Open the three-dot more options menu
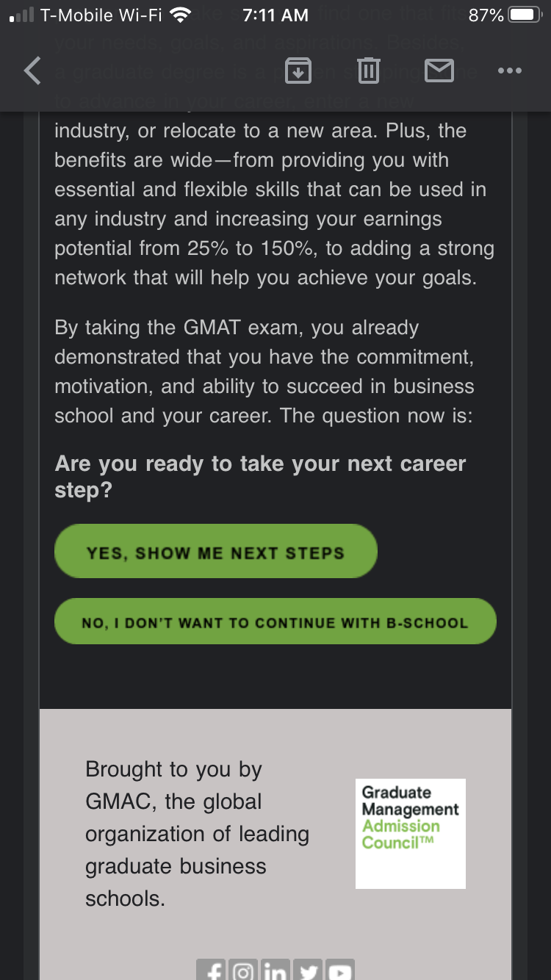Screen dimensions: 551x980 coord(509,71)
